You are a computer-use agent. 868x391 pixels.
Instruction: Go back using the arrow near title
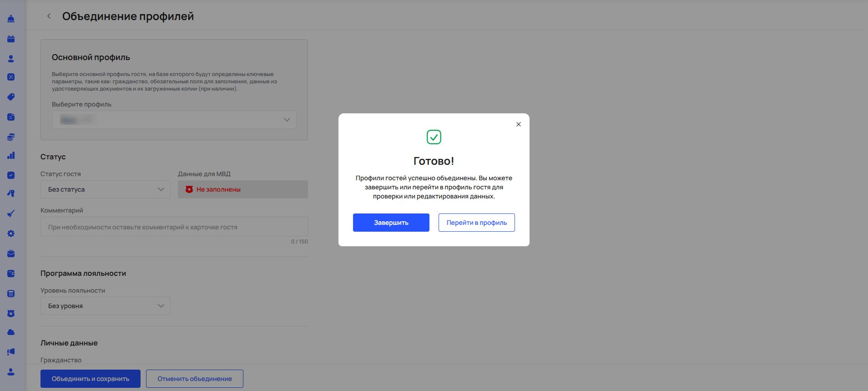point(49,16)
